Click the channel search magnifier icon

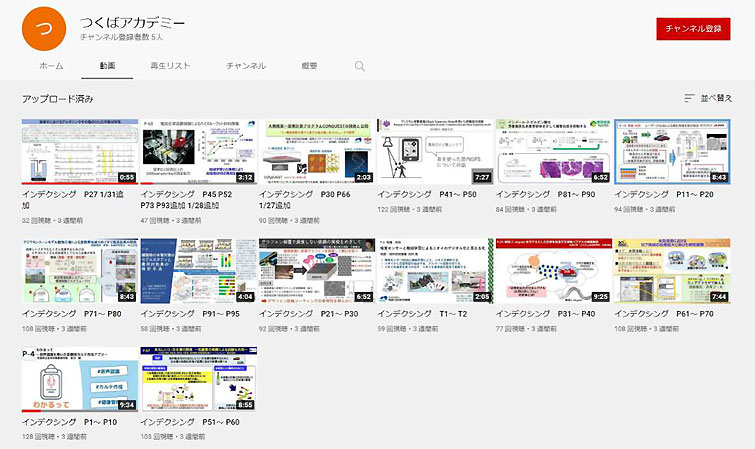click(360, 66)
